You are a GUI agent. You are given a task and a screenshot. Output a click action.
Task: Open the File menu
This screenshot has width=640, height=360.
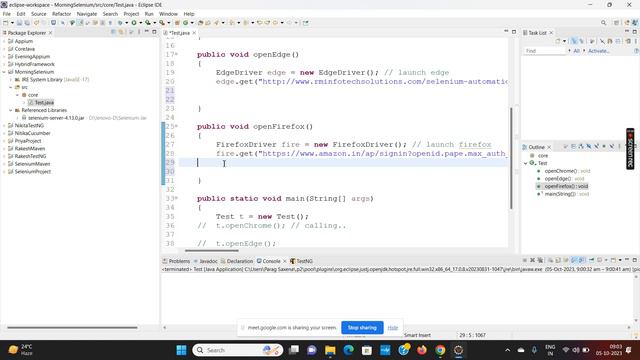coord(7,14)
